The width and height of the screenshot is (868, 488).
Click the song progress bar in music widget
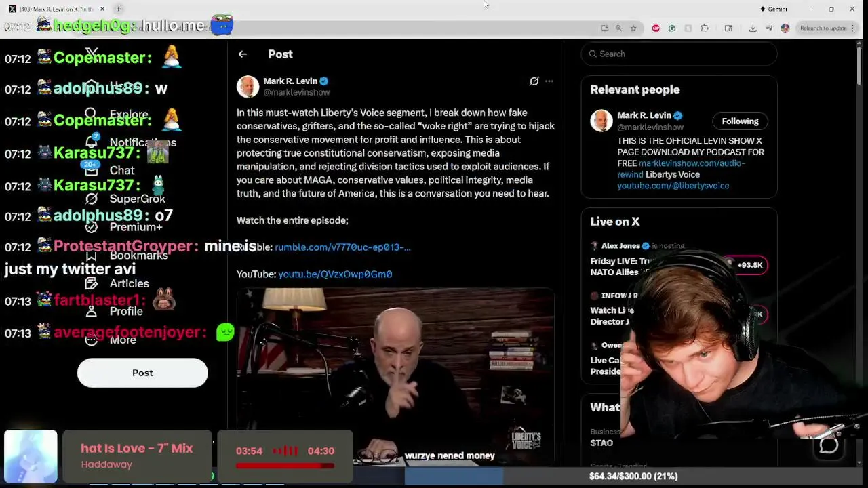(285, 466)
